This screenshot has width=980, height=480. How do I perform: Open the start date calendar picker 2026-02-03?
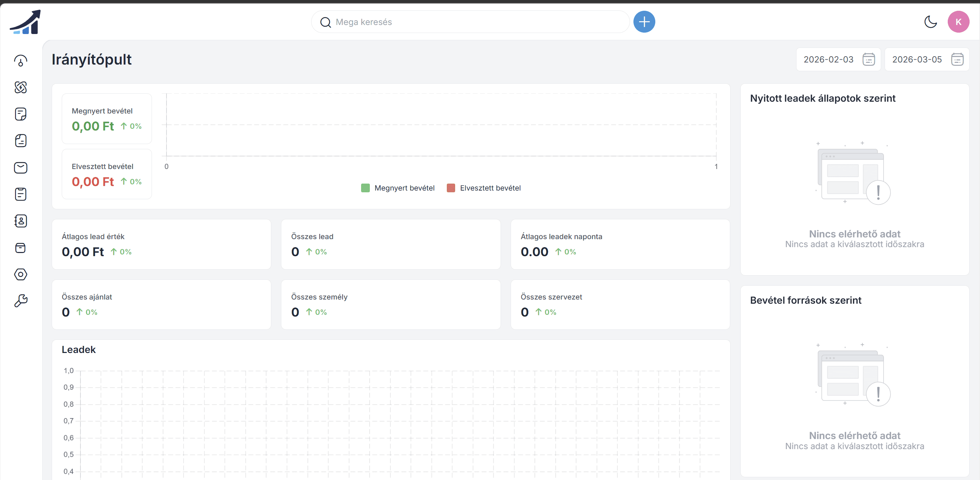point(869,59)
